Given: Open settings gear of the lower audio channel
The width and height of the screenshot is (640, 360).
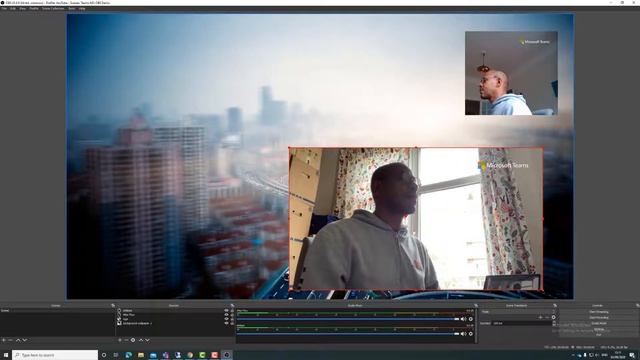Looking at the screenshot, I should click(471, 334).
